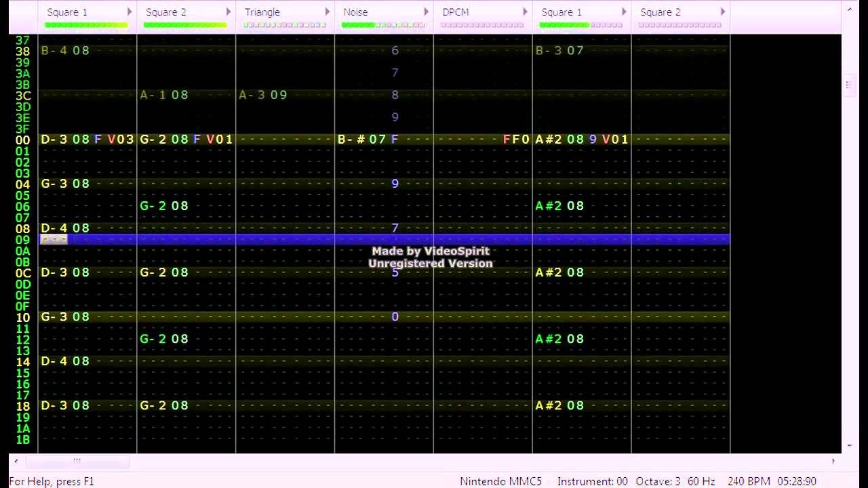
Task: Click the arrow on the MMC5 Square 1 header after DPCM
Action: pyautogui.click(x=624, y=12)
